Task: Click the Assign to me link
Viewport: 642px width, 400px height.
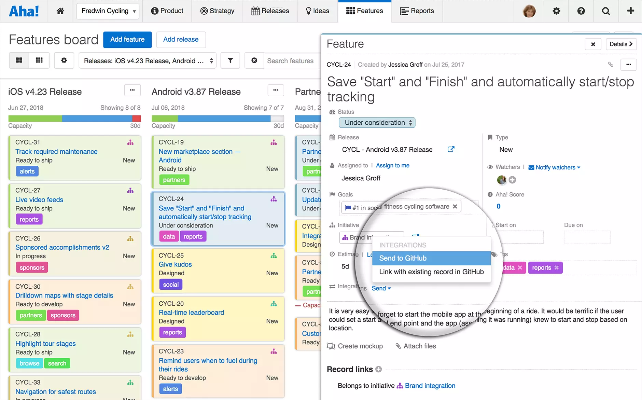Action: point(392,164)
